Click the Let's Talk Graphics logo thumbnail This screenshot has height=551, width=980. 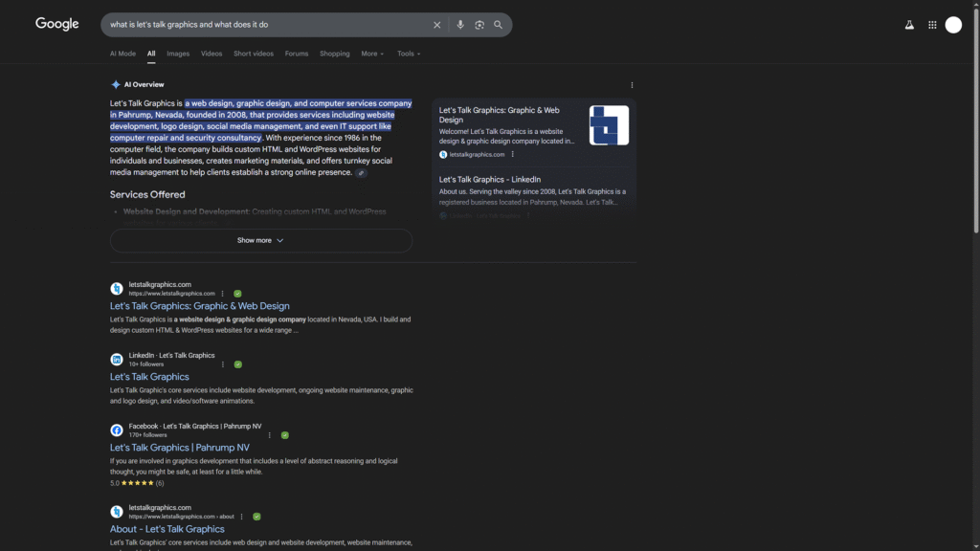pos(609,125)
